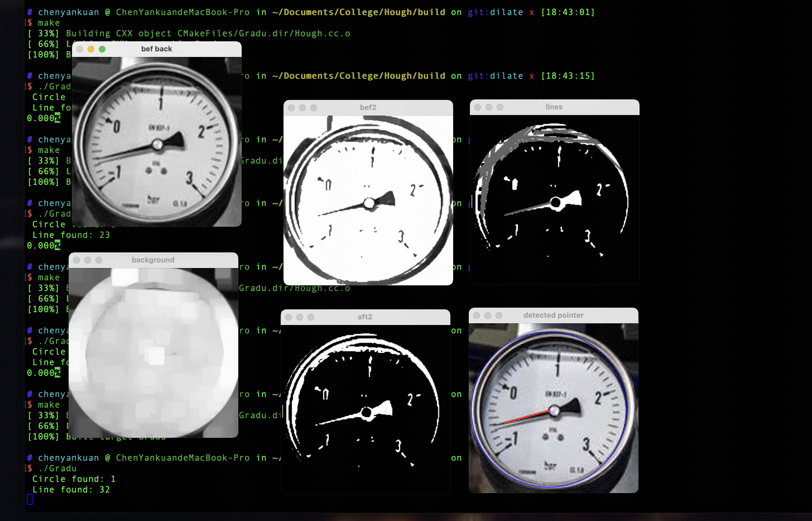
Task: Click "Line found: 32" terminal output
Action: pos(71,489)
